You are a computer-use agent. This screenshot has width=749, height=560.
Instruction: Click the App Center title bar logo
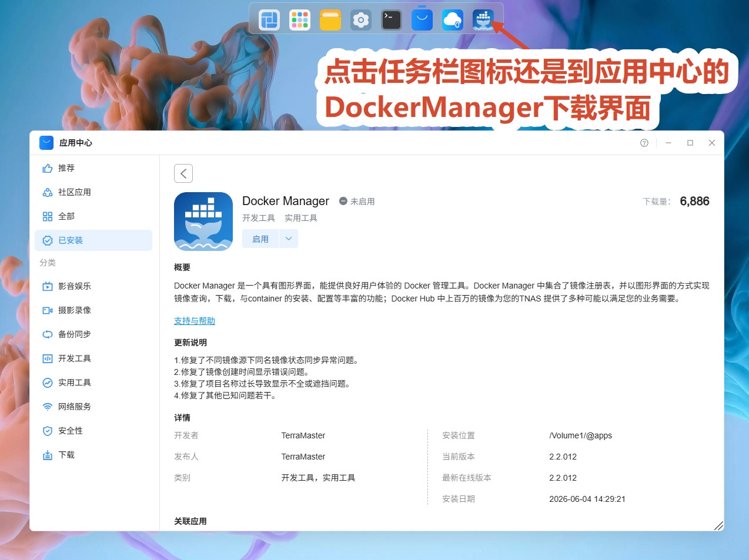[x=46, y=143]
